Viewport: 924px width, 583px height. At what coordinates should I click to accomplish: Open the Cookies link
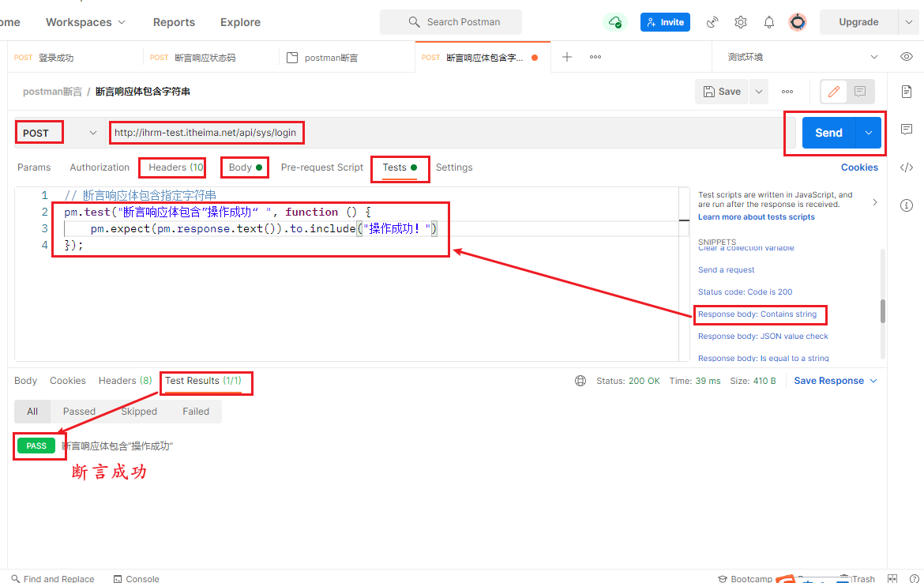coord(859,167)
